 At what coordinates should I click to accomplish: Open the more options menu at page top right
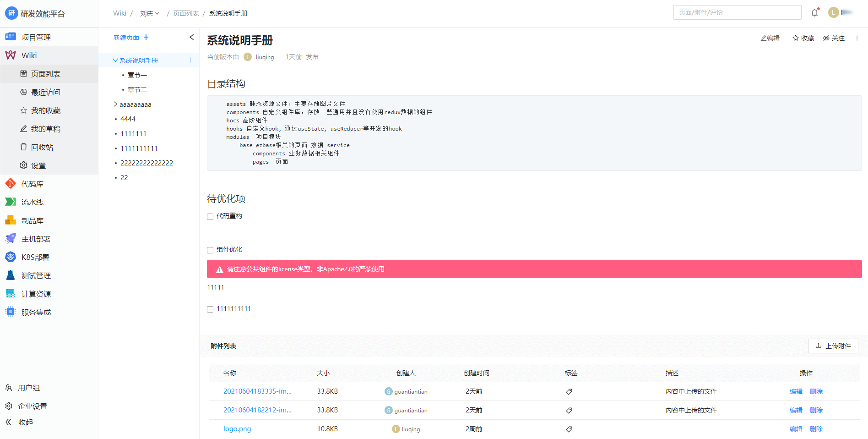(x=857, y=38)
